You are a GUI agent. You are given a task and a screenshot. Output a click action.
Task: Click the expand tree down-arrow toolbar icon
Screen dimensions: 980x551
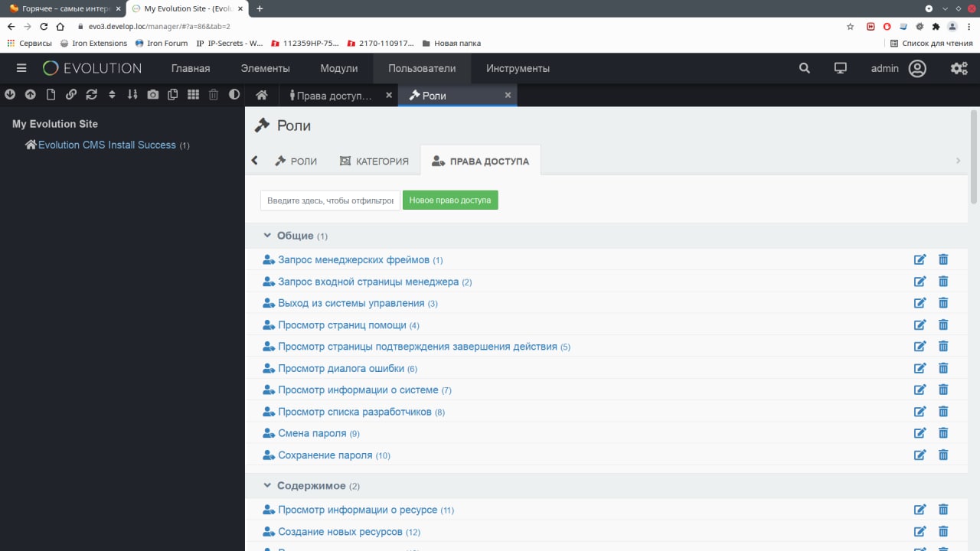tap(10, 95)
